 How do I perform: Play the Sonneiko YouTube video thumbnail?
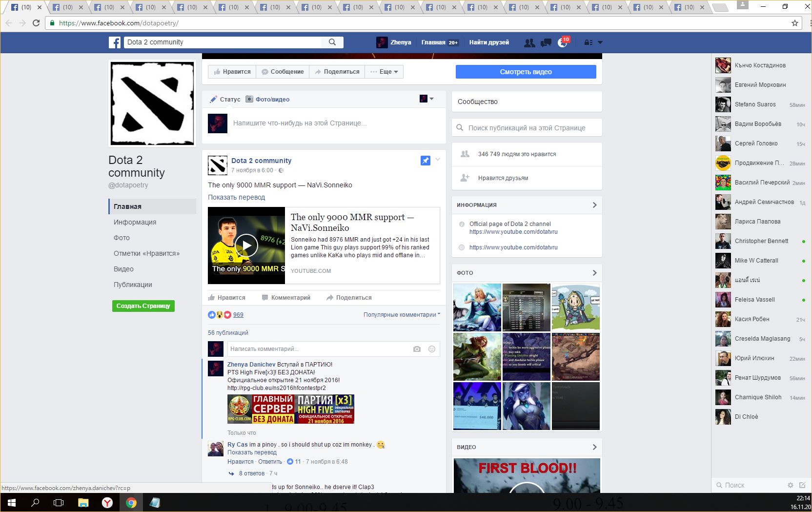click(x=246, y=246)
